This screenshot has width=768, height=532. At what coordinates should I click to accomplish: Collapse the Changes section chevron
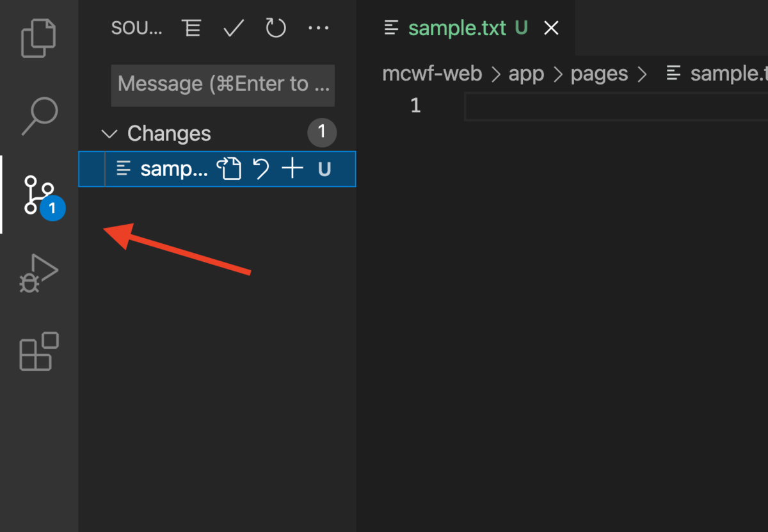109,134
